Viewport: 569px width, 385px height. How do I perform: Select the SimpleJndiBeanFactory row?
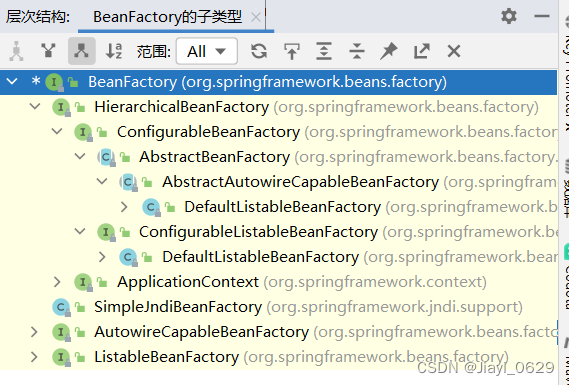(x=278, y=307)
